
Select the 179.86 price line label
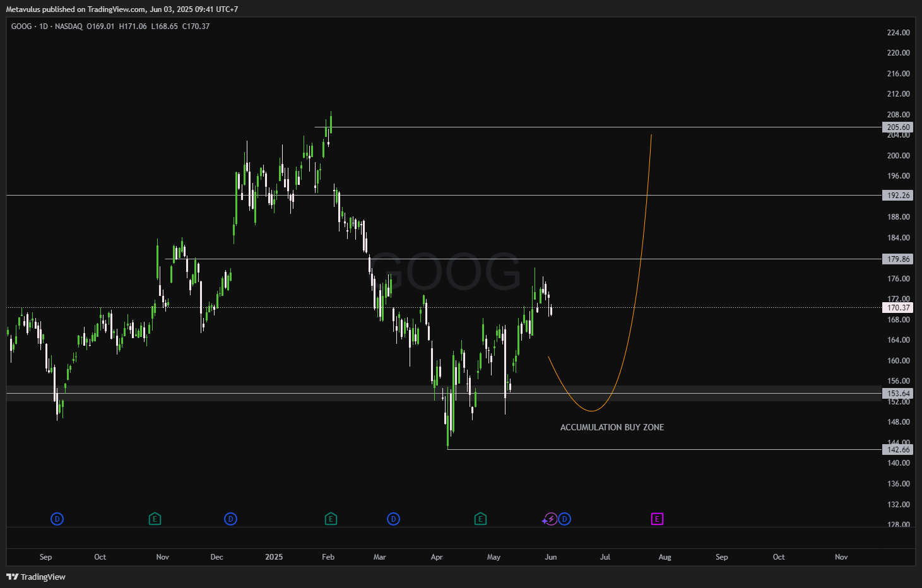898,259
